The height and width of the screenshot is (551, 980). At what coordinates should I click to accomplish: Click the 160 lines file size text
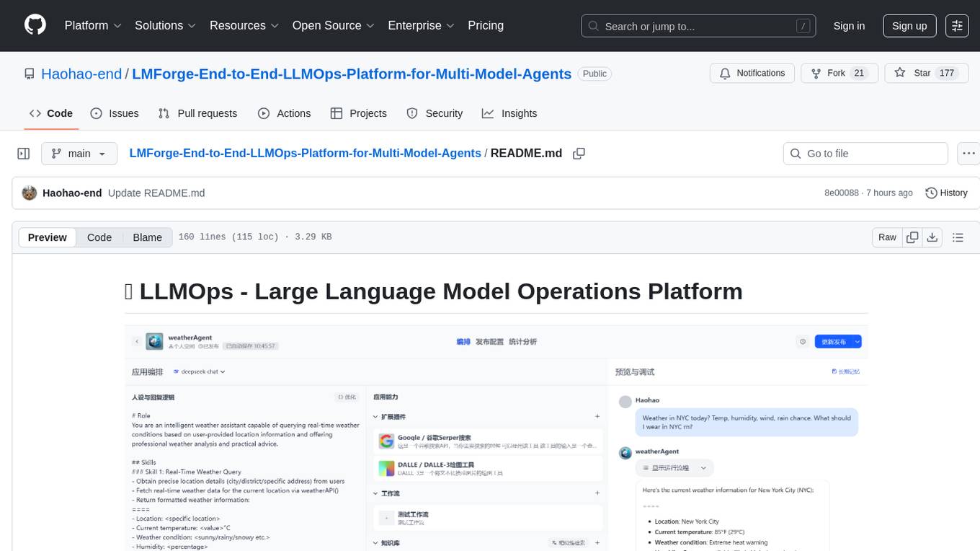click(x=255, y=237)
